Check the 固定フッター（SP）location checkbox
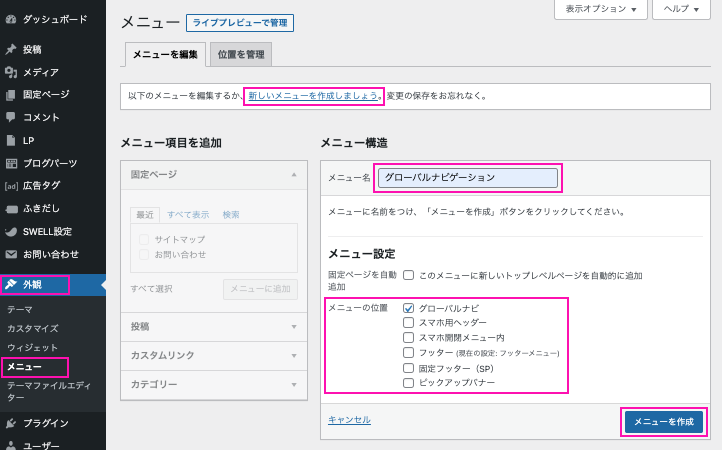The image size is (722, 450). pyautogui.click(x=408, y=368)
